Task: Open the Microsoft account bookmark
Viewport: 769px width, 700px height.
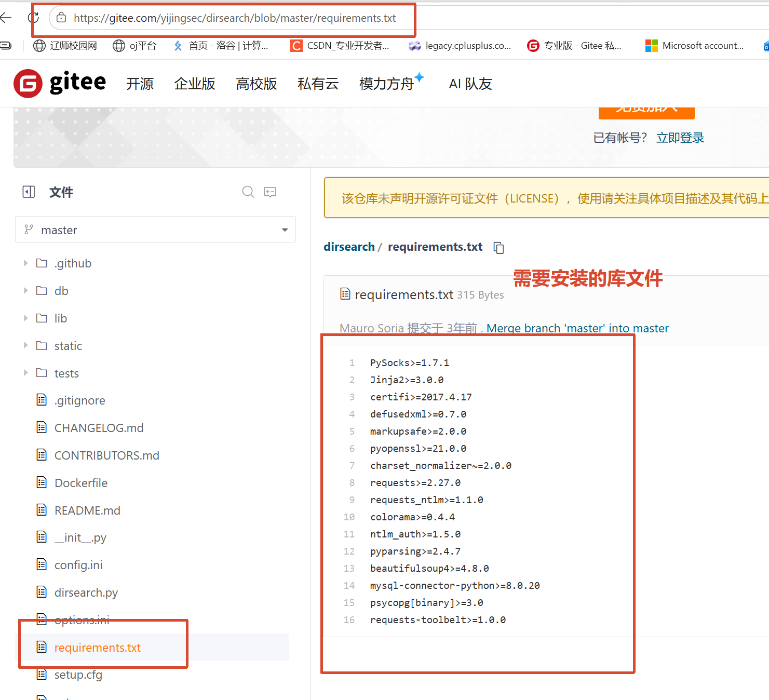Action: (x=694, y=46)
